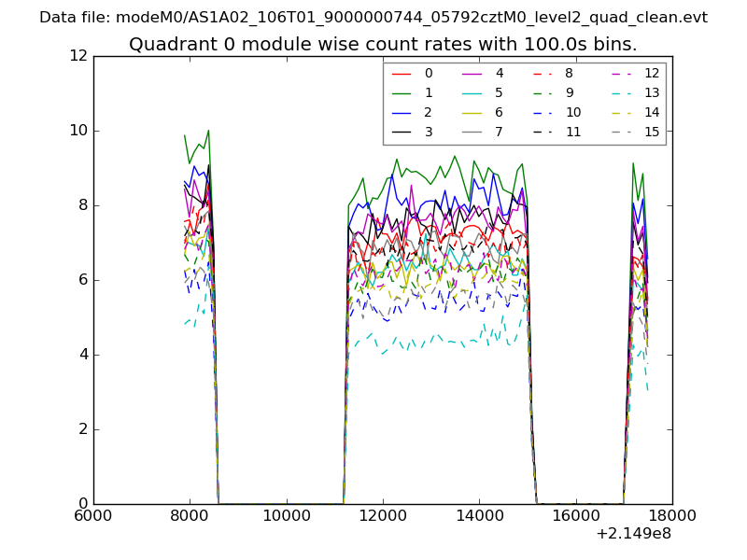Click the dashed red legend line for module 8
Screen dimensions: 747x560
(x=542, y=73)
